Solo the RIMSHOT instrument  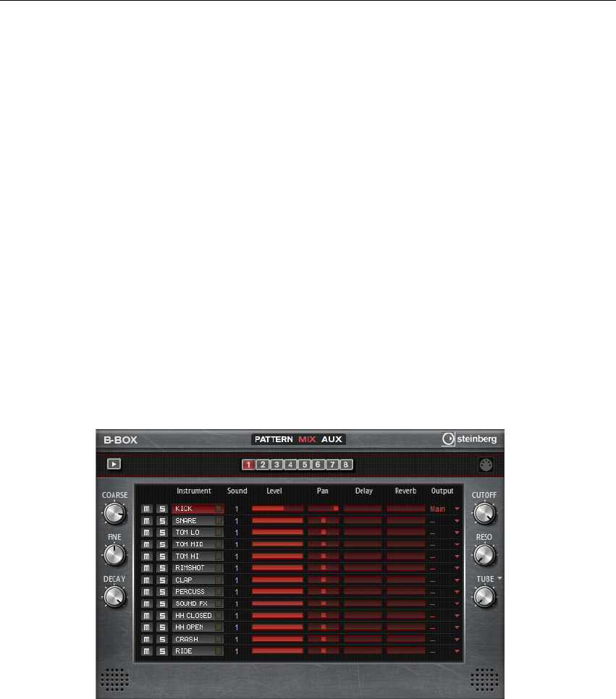click(162, 568)
